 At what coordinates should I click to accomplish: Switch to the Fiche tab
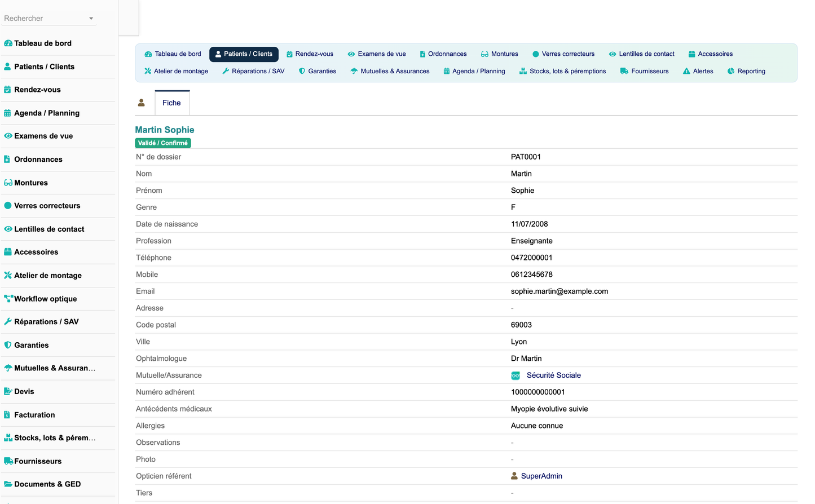(x=172, y=103)
